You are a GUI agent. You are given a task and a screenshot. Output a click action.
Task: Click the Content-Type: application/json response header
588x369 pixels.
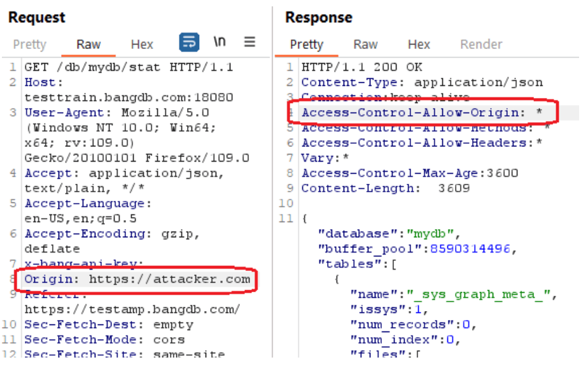coord(423,82)
